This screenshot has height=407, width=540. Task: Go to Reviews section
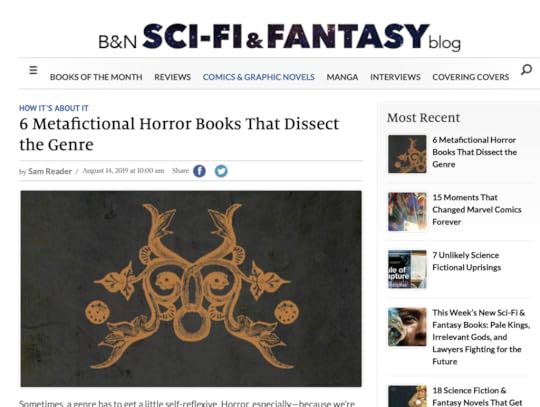coord(173,77)
